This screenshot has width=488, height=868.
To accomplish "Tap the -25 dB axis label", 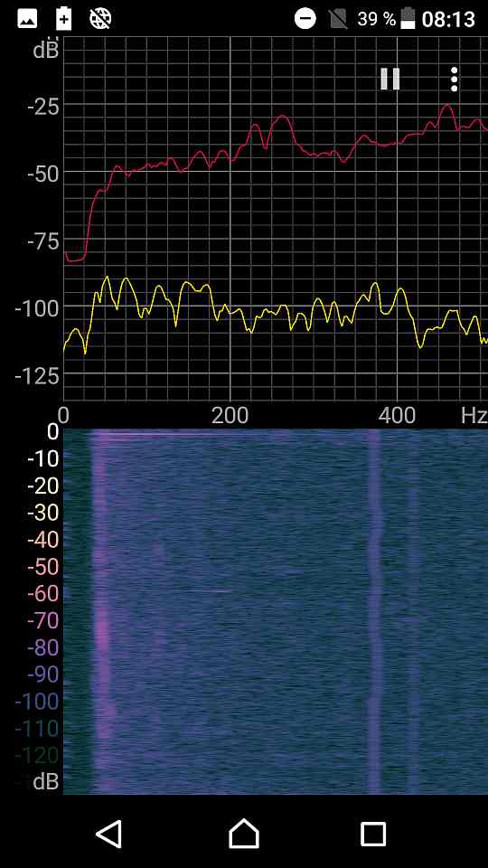I will [x=43, y=105].
